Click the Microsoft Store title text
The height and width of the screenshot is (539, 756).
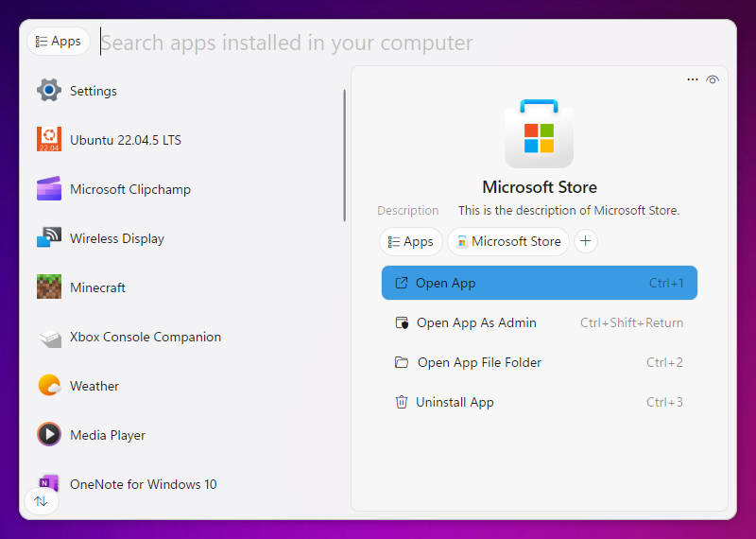pos(540,186)
